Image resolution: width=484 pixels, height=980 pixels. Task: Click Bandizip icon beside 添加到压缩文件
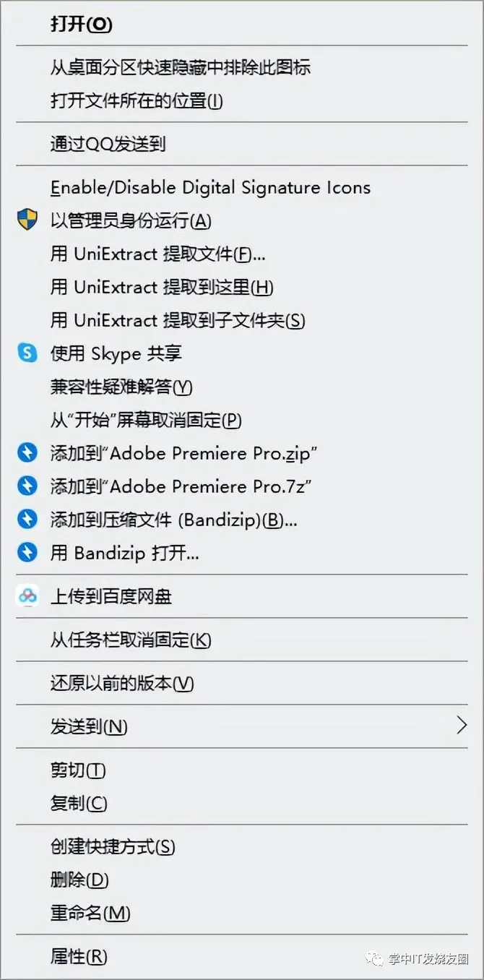click(x=27, y=520)
